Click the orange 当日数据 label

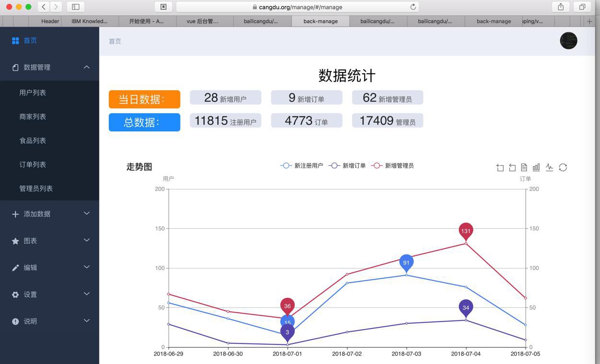pyautogui.click(x=144, y=99)
